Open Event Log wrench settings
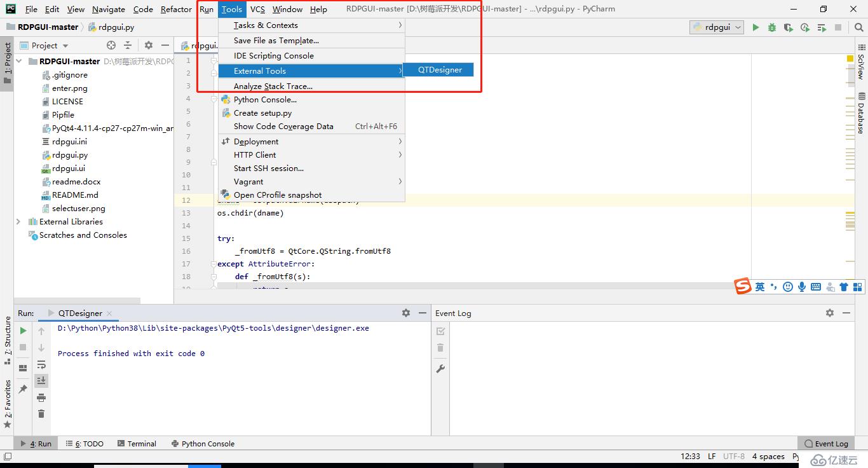The image size is (868, 468). [x=440, y=368]
